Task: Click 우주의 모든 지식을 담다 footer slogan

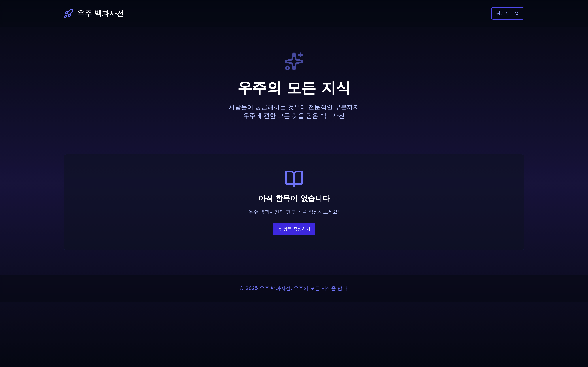Action: [321, 288]
